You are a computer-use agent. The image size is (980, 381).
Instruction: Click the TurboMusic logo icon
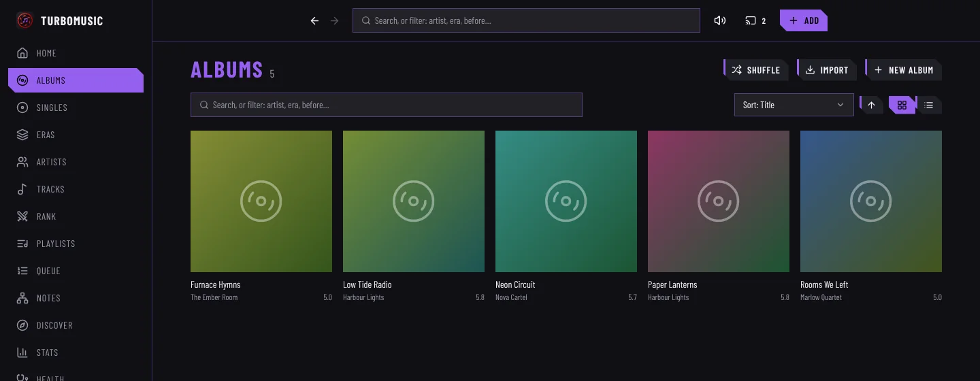[x=24, y=20]
